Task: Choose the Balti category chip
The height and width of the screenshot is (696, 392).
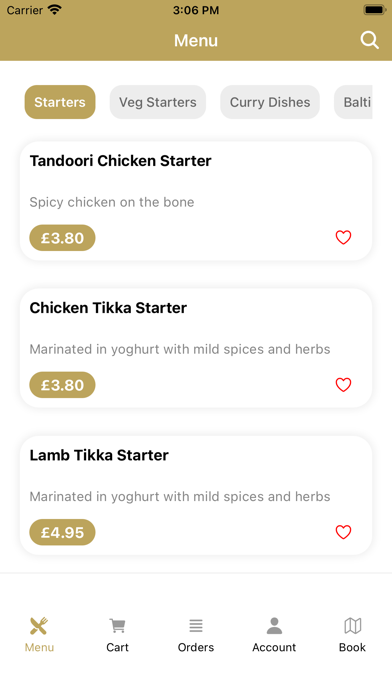Action: 353,102
